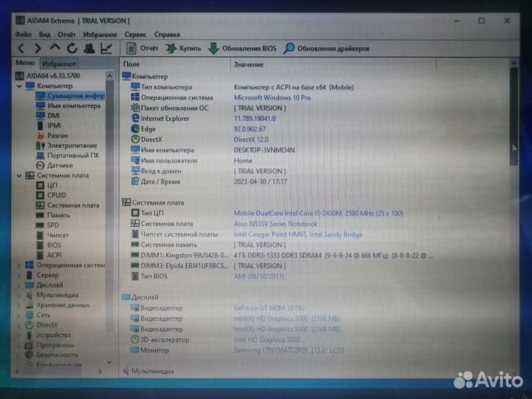Go forward with the right arrow toolbar icon
532x399 pixels.
coord(38,49)
